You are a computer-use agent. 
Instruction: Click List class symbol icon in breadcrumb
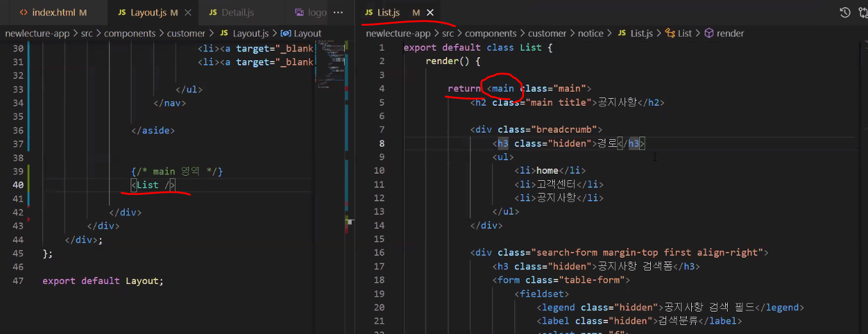(x=670, y=33)
